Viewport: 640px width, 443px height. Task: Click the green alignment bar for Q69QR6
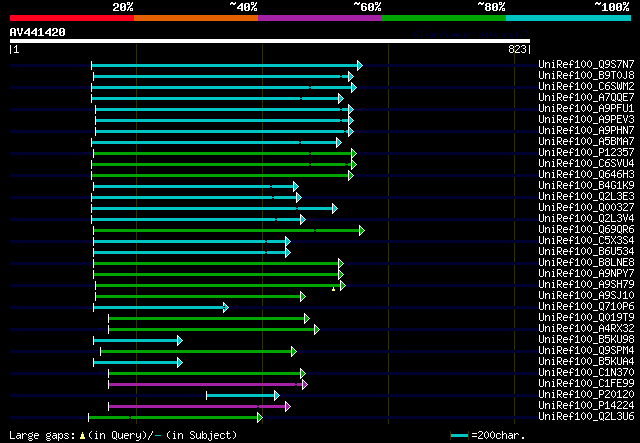point(227,231)
